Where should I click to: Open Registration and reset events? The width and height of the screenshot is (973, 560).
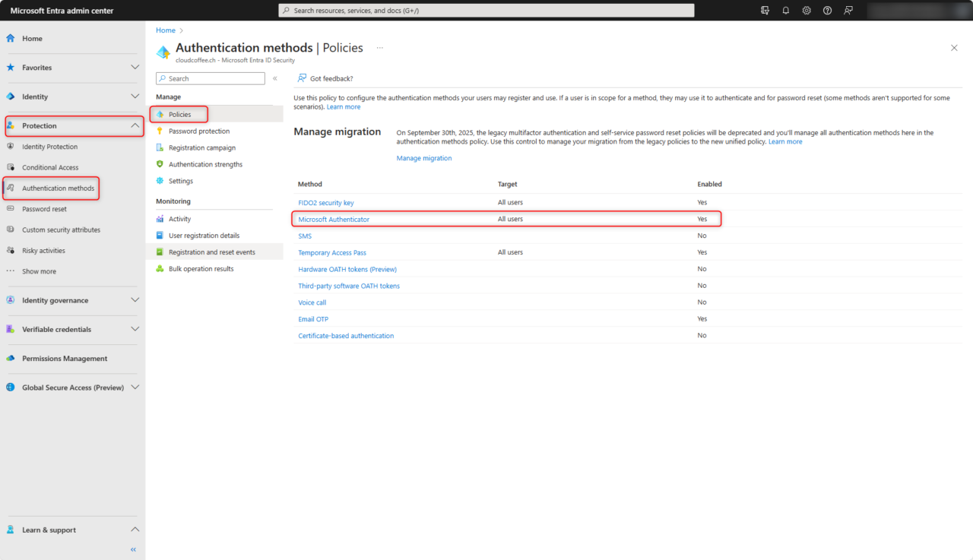pyautogui.click(x=208, y=252)
